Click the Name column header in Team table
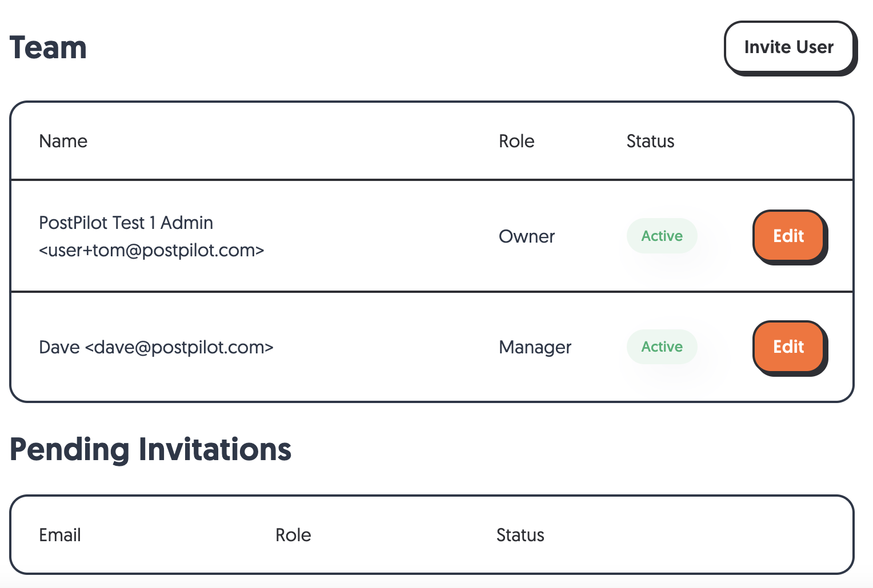 [63, 141]
